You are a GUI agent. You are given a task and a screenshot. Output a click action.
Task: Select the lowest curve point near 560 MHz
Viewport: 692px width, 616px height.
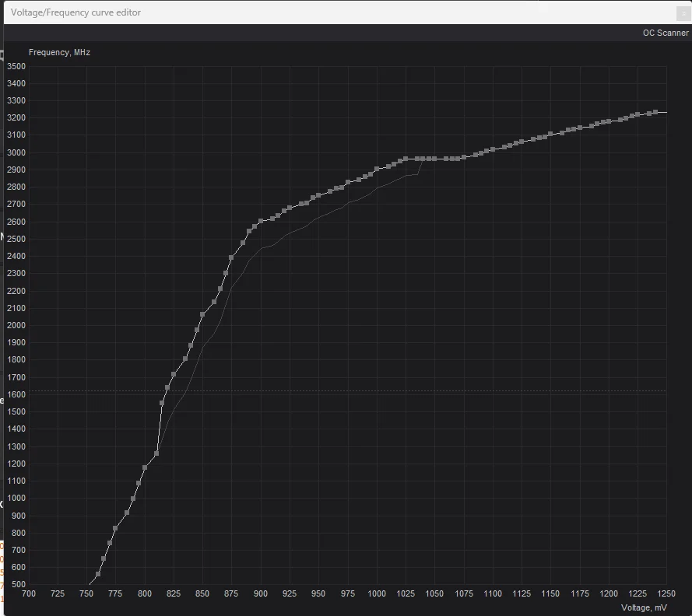coord(98,574)
